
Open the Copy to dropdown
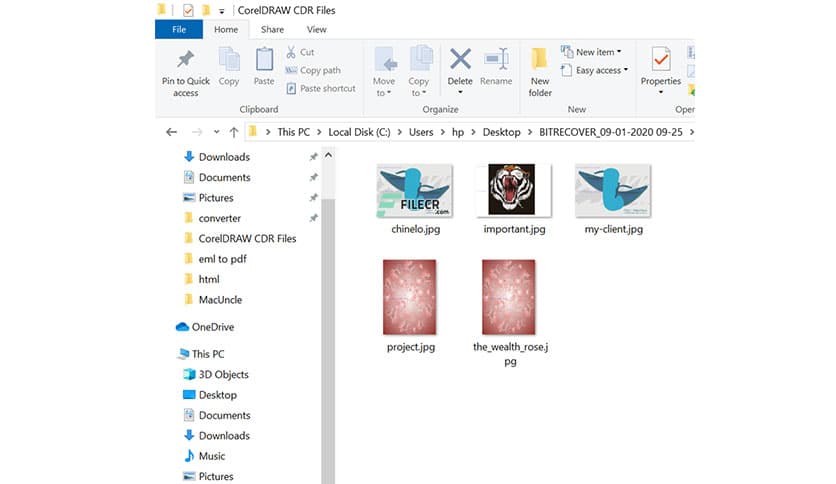[419, 87]
